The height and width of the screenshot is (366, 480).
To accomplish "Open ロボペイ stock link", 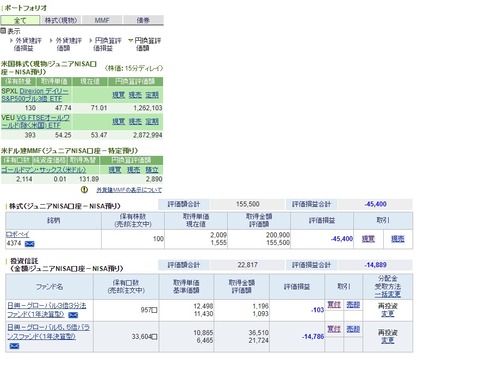I will 18,234.
